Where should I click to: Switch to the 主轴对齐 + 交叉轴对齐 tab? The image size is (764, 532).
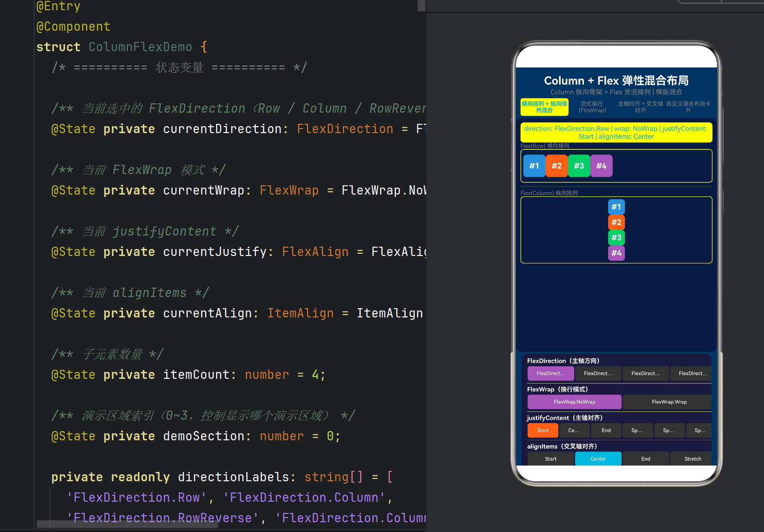[x=640, y=107]
